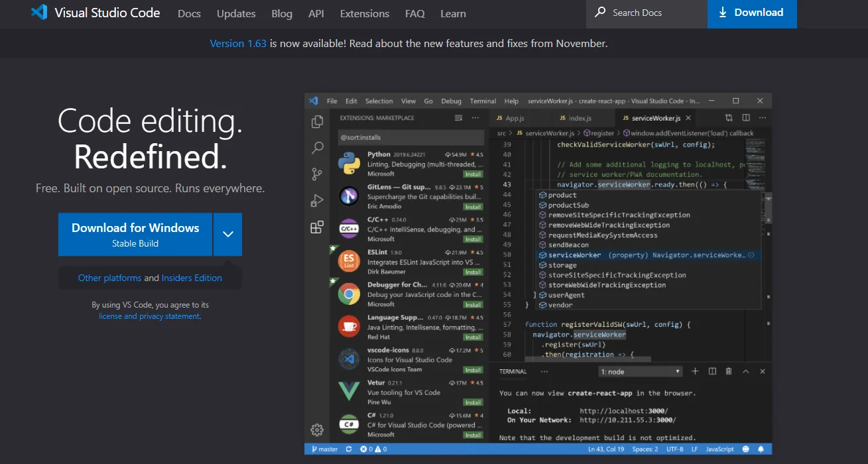
Task: Click Debugger for Chrome extension icon
Action: [x=349, y=294]
